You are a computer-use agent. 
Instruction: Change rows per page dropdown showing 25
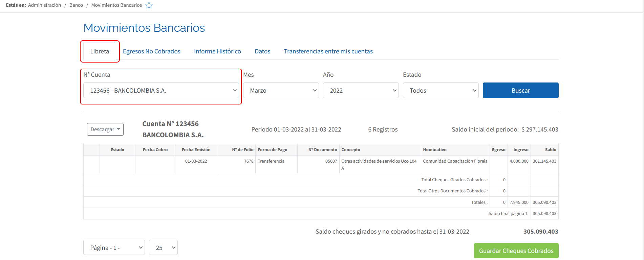[163, 247]
